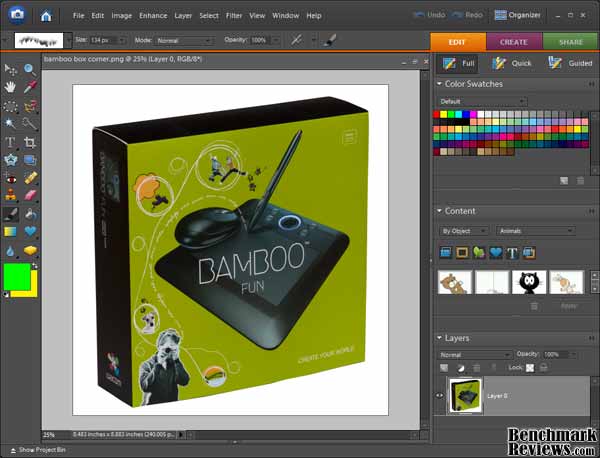Click the green foreground color swatch

[x=15, y=275]
